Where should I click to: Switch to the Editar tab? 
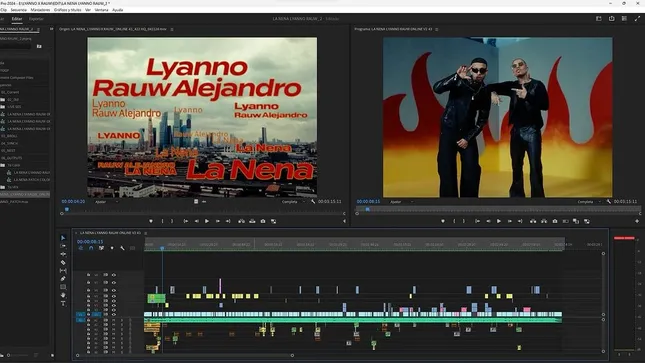pos(17,19)
